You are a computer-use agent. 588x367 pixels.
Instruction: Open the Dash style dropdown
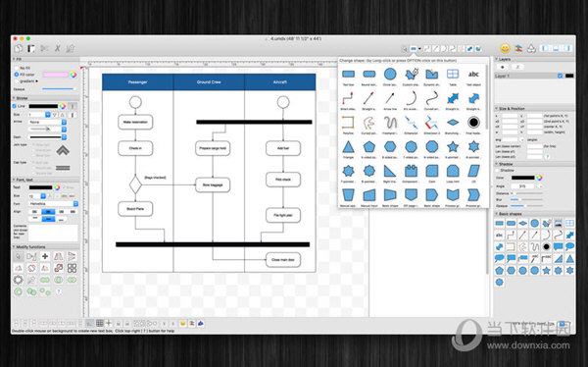[47, 137]
